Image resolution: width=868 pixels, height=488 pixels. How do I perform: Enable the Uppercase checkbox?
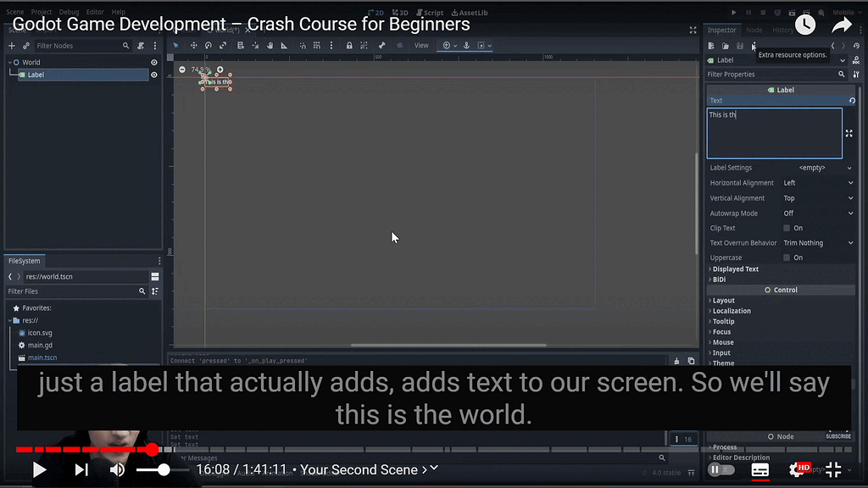point(787,258)
